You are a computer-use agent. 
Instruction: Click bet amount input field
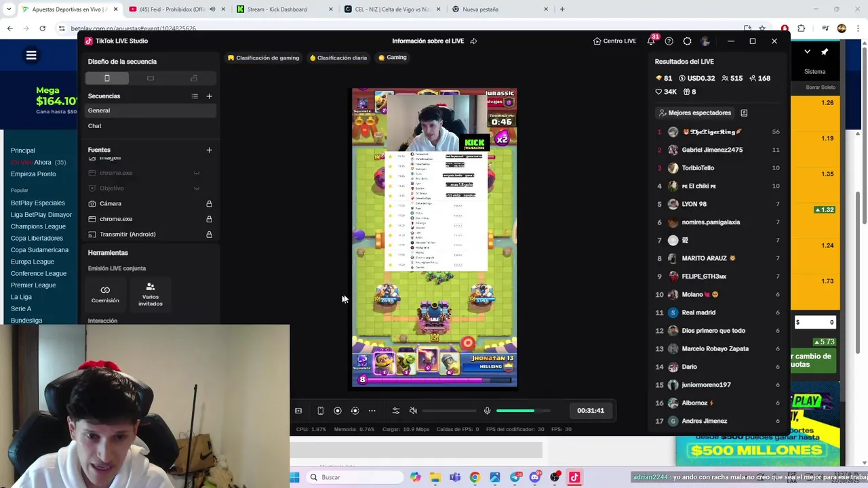pos(815,323)
